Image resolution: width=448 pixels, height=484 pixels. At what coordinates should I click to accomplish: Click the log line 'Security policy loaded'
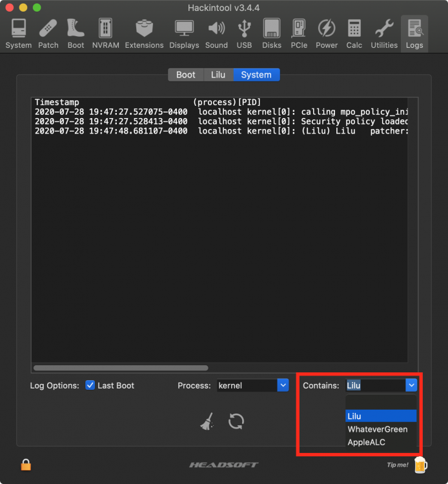click(x=221, y=121)
